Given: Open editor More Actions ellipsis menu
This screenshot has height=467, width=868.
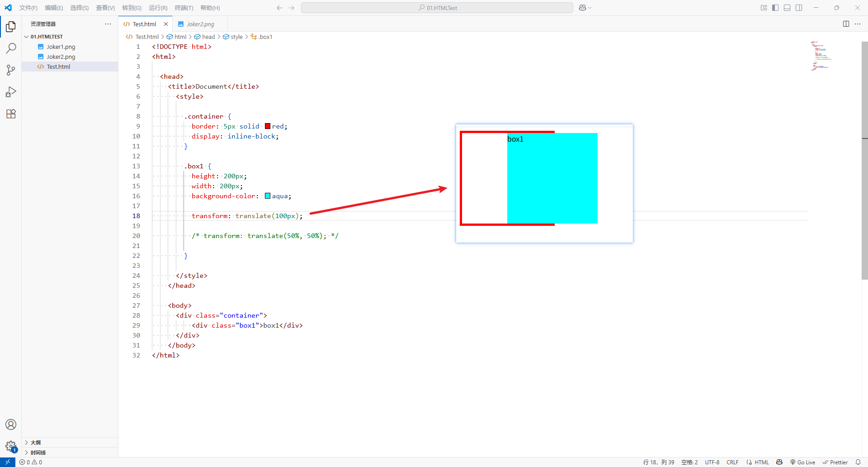Looking at the screenshot, I should pos(858,24).
